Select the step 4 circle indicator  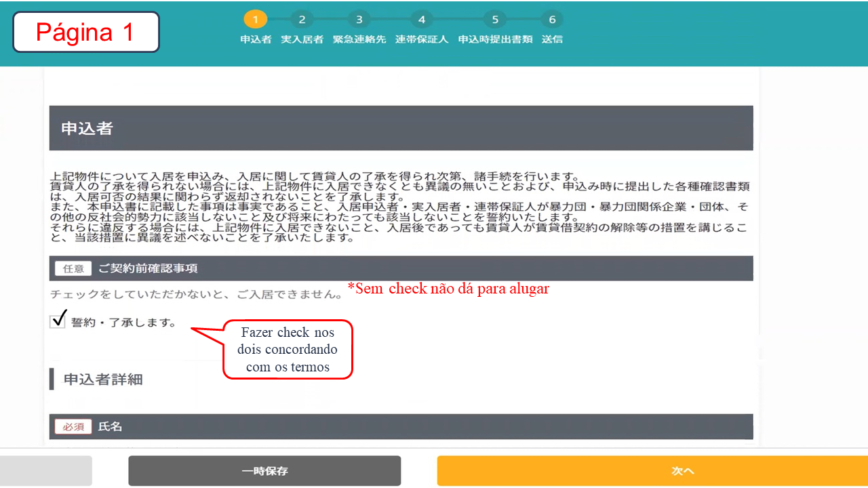(x=421, y=20)
